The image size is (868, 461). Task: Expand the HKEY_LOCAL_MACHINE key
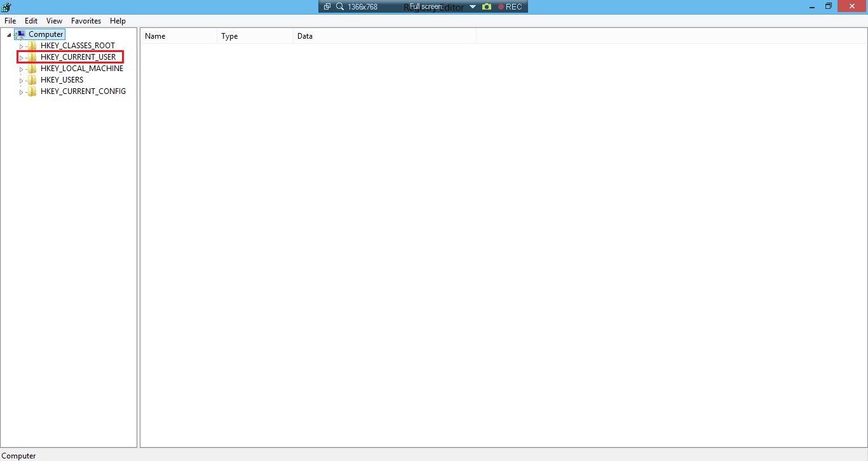tap(21, 69)
